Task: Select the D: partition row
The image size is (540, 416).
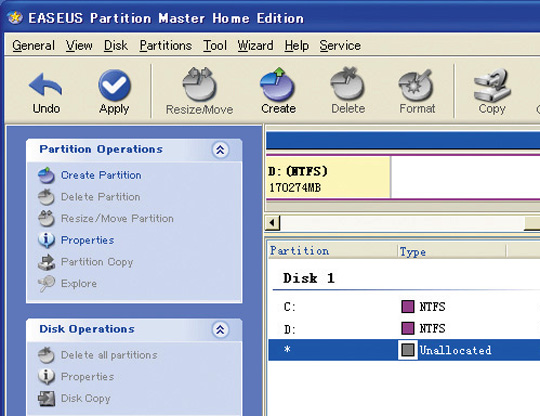Action: 404,329
